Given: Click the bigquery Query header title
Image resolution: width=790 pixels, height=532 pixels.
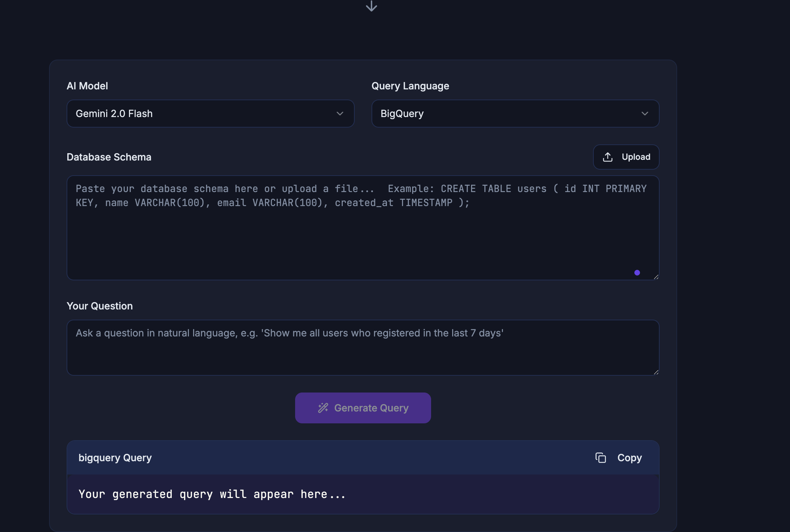Looking at the screenshot, I should click(x=115, y=458).
